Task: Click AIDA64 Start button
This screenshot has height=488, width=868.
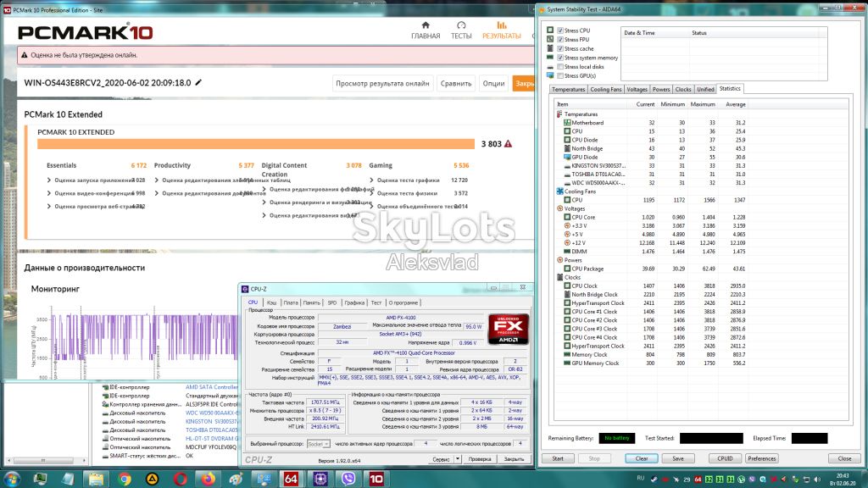Action: 558,458
